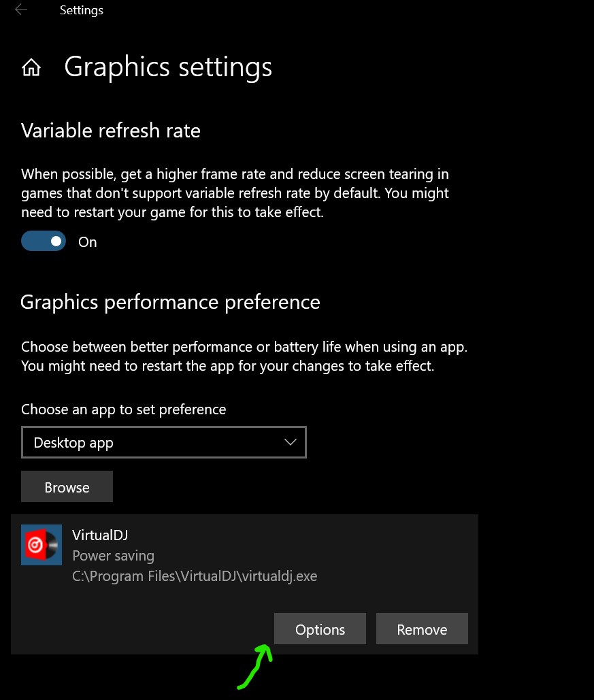Turn off Variable refresh rate toggle
This screenshot has height=700, width=594.
click(x=44, y=241)
